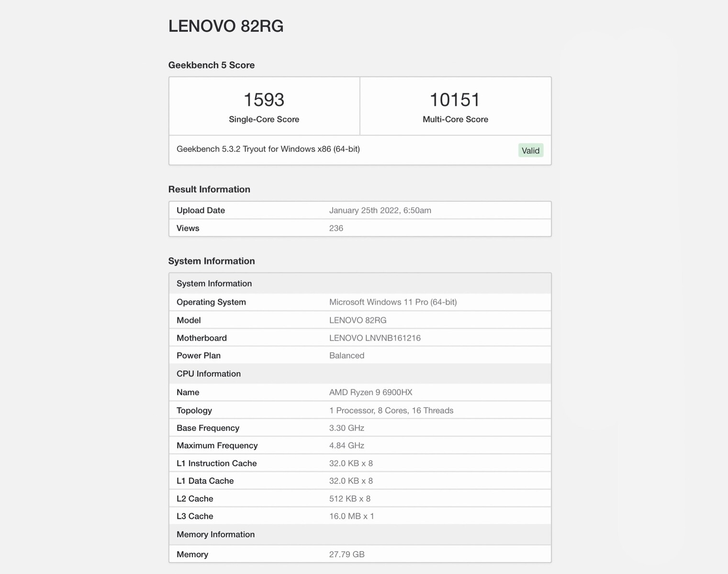The height and width of the screenshot is (574, 728).
Task: Click the L2 Cache label
Action: click(x=195, y=499)
